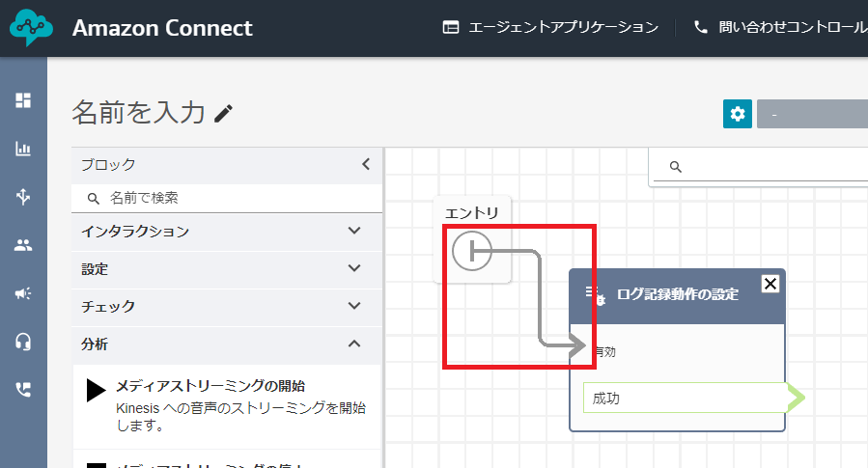Open the users sidebar icon
Image resolution: width=868 pixels, height=468 pixels.
click(x=23, y=245)
